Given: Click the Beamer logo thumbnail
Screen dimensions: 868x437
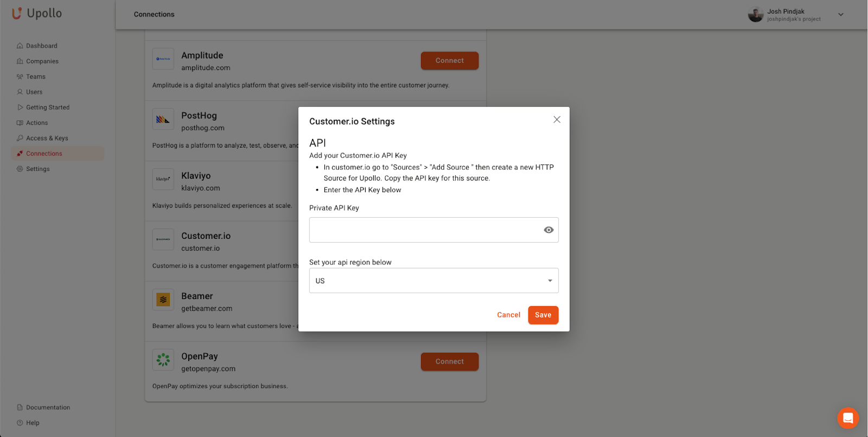Looking at the screenshot, I should click(163, 300).
